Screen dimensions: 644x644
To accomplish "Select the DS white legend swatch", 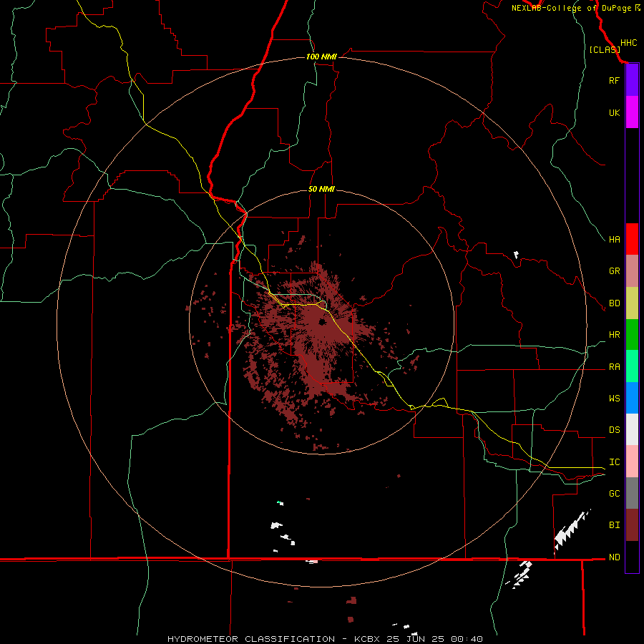I will click(x=632, y=429).
